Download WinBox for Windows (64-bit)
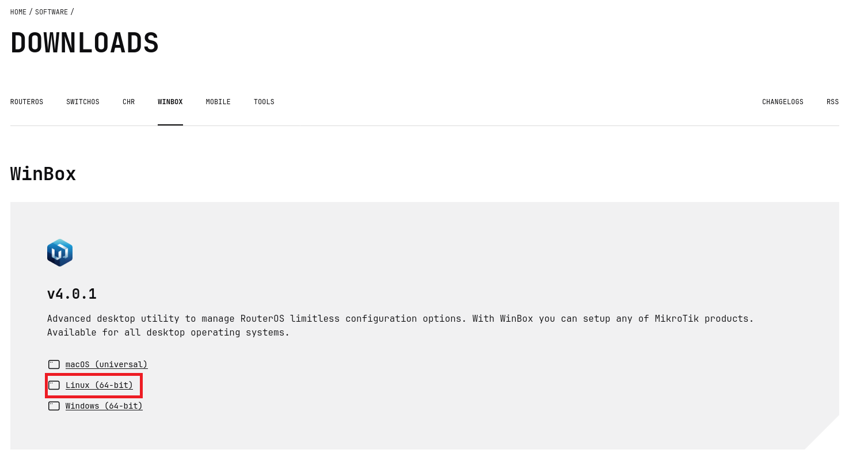Image resolution: width=868 pixels, height=457 pixels. click(104, 406)
